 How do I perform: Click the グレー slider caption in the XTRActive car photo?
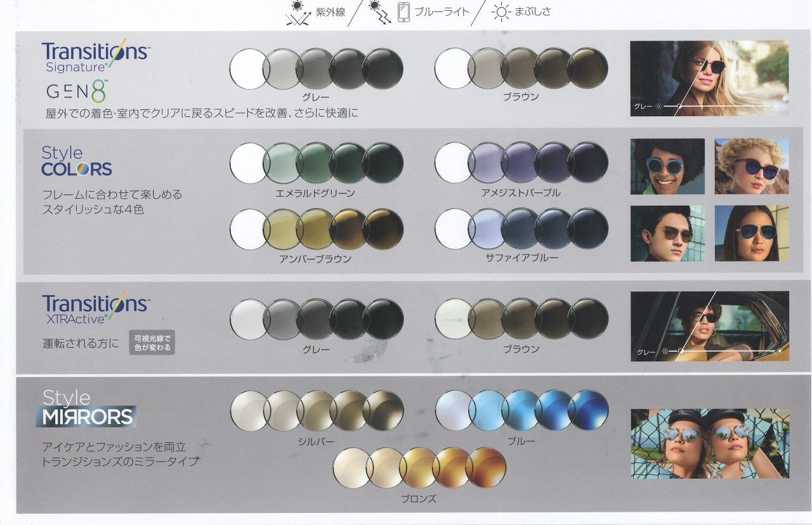point(646,352)
